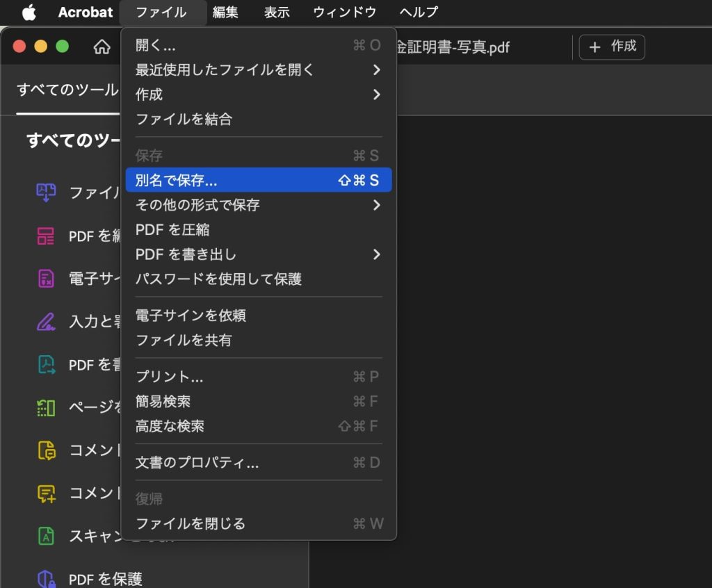Screen dimensions: 712x588
Task: Open the PDF を保護 tool label
Action: coord(106,580)
